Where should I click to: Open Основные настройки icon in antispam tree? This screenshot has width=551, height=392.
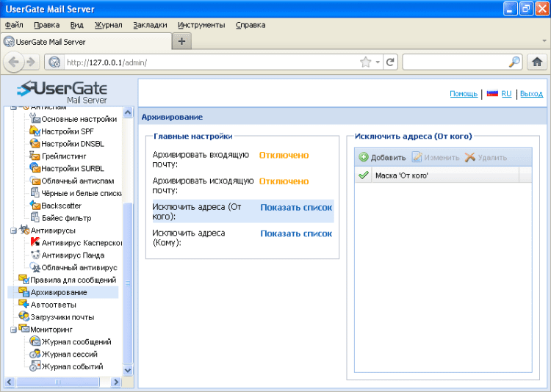[35, 119]
